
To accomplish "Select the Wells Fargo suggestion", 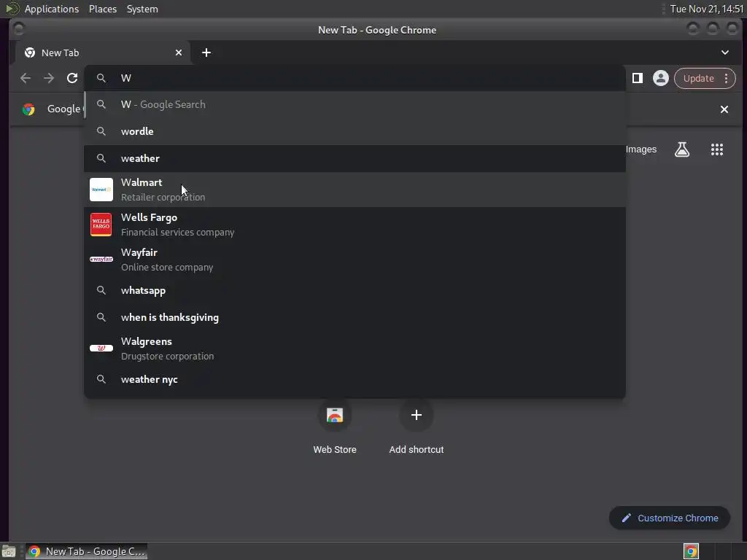I will click(355, 225).
